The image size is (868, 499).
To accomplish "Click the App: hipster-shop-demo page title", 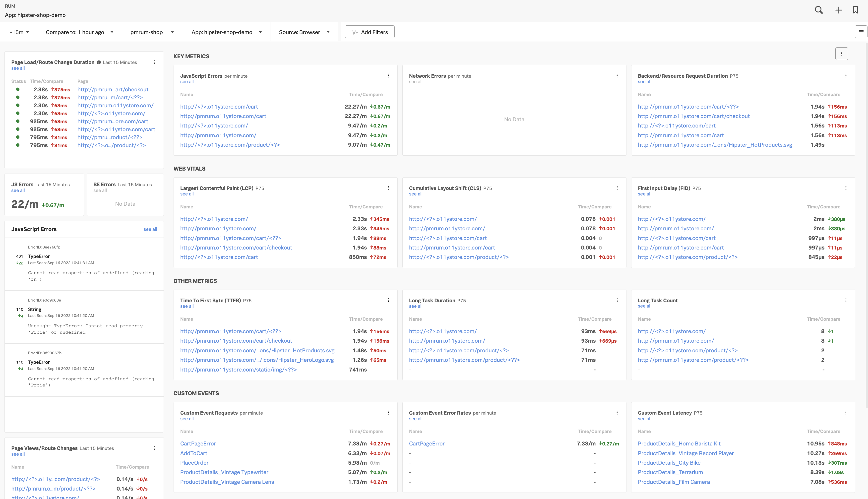I will point(35,15).
